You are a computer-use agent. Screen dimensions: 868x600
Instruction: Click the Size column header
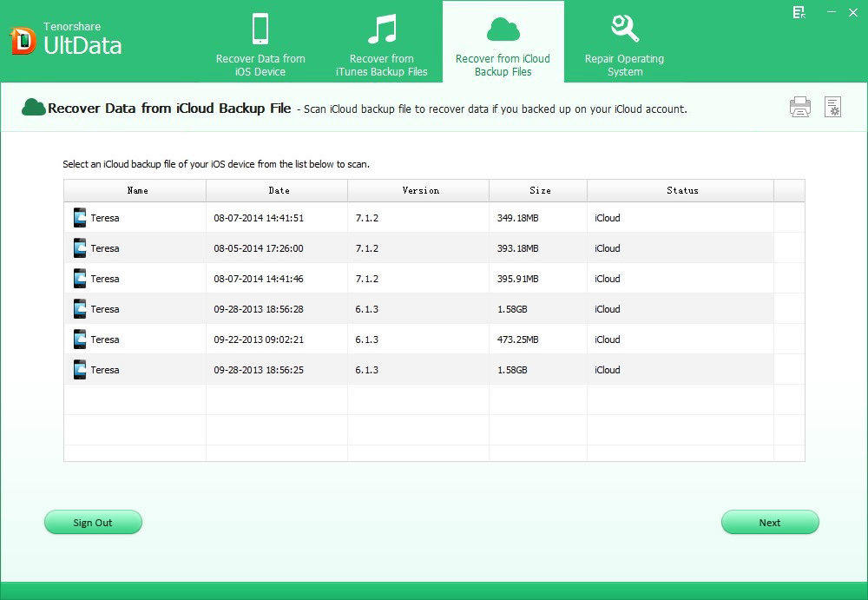click(x=538, y=190)
